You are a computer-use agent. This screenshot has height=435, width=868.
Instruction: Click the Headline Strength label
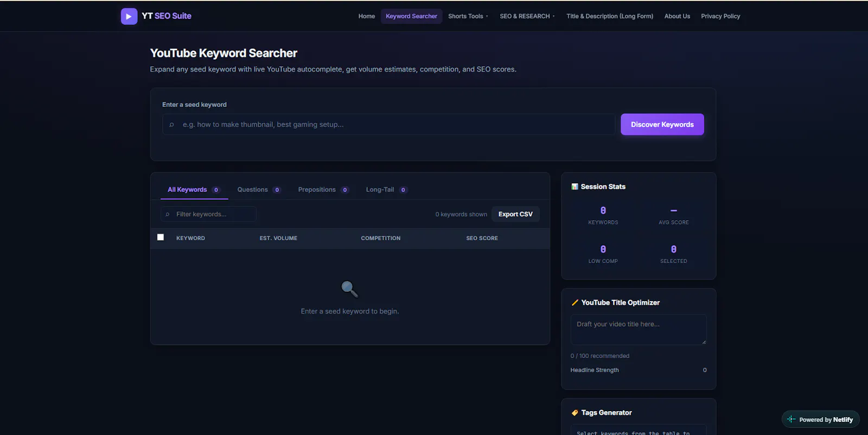[595, 370]
